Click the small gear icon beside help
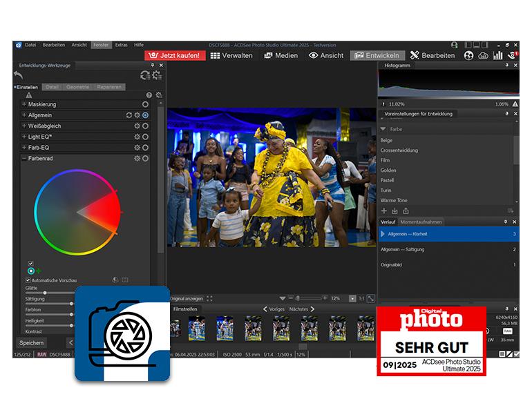The height and width of the screenshot is (399, 532). point(158,95)
